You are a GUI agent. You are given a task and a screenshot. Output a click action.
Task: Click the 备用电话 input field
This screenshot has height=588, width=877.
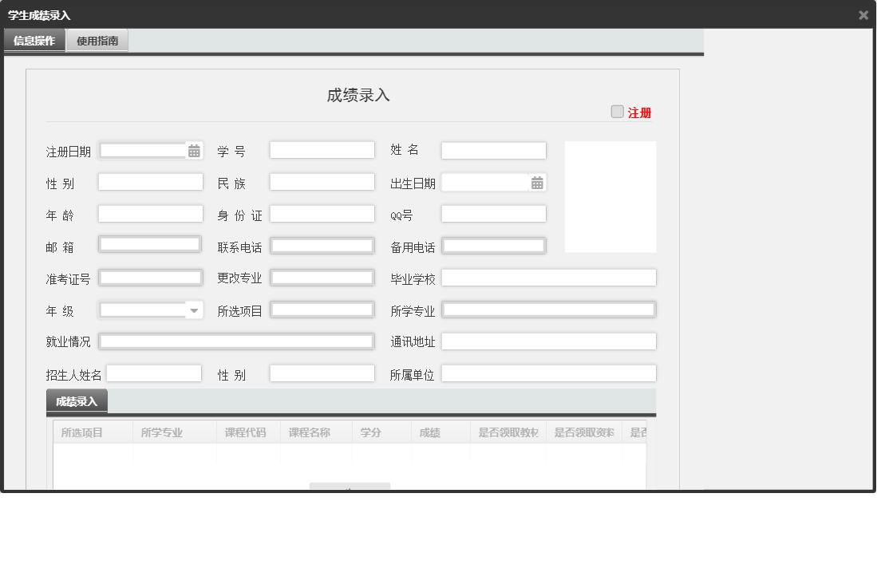[x=493, y=246]
